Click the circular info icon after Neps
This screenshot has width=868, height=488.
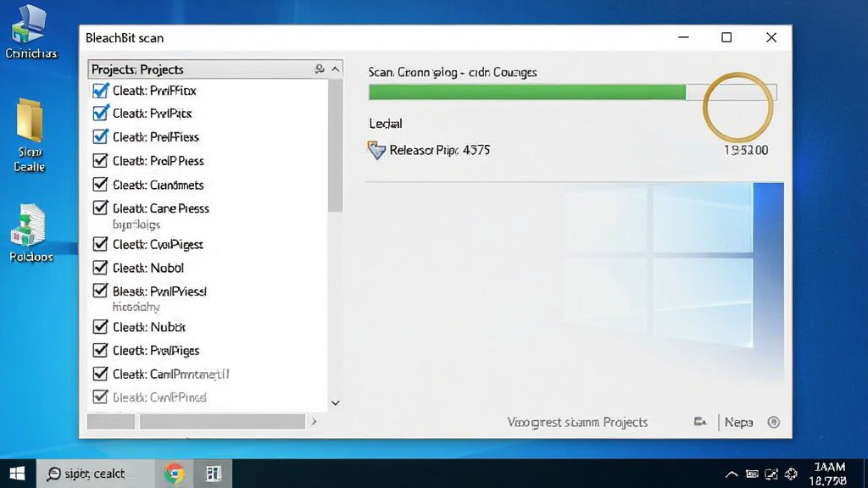773,422
